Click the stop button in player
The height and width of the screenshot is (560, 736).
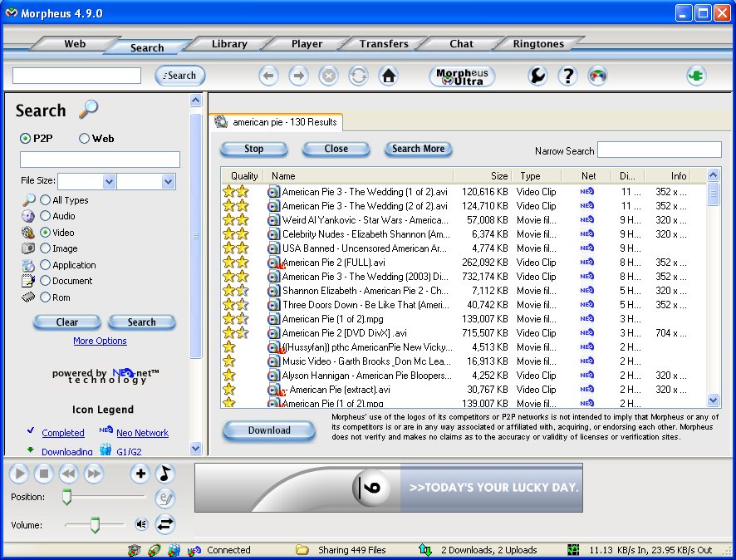(44, 474)
